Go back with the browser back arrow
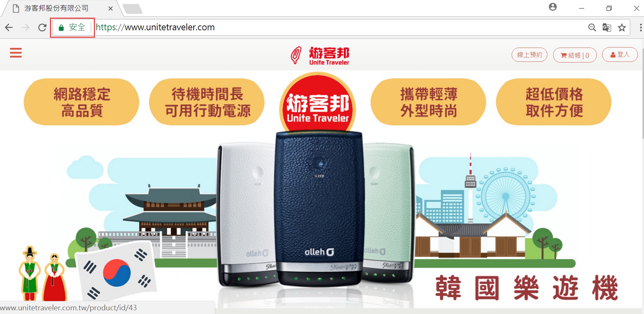The width and height of the screenshot is (644, 314). [x=9, y=28]
